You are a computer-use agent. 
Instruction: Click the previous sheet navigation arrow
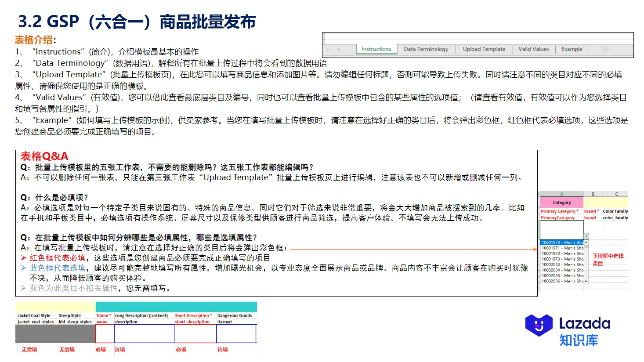[327, 49]
